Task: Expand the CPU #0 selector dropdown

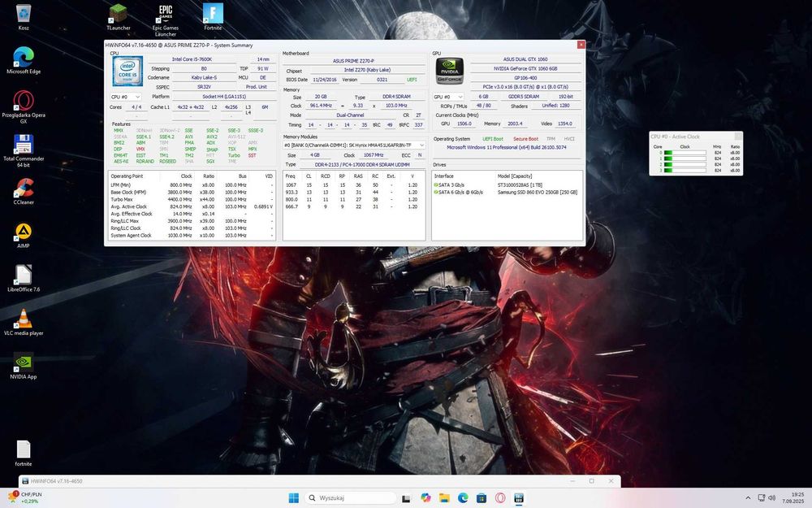Action: click(125, 97)
